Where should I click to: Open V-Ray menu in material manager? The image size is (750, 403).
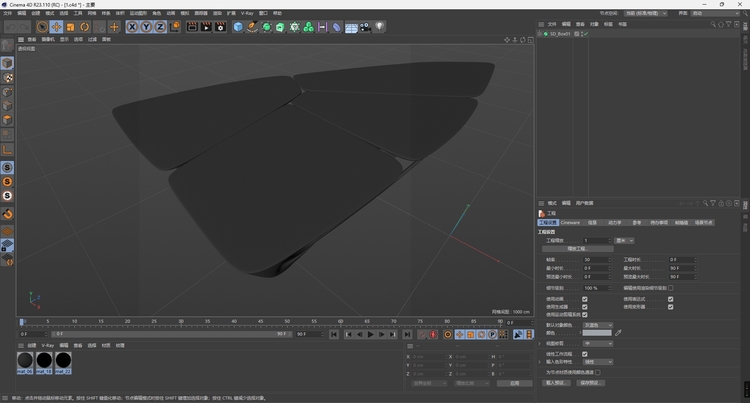tap(47, 345)
